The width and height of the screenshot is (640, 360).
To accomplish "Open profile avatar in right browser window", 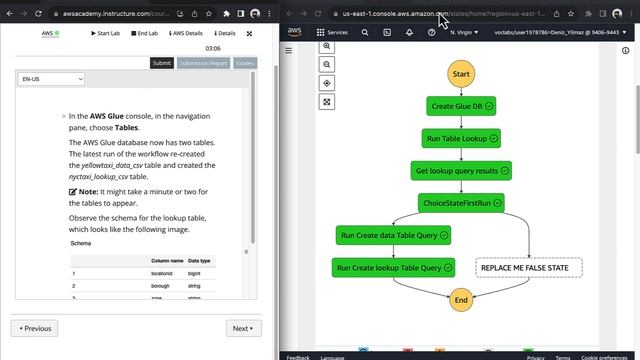I will coord(617,13).
